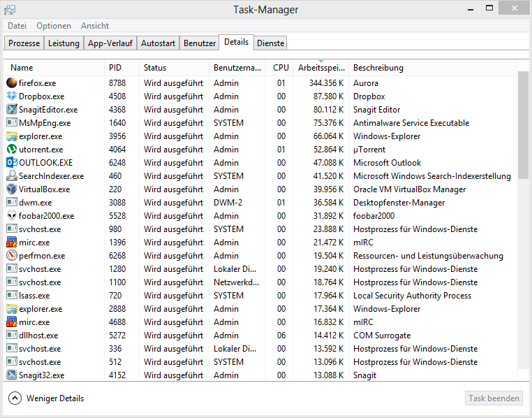Open the Datei menu
This screenshot has width=532, height=418.
coord(17,26)
